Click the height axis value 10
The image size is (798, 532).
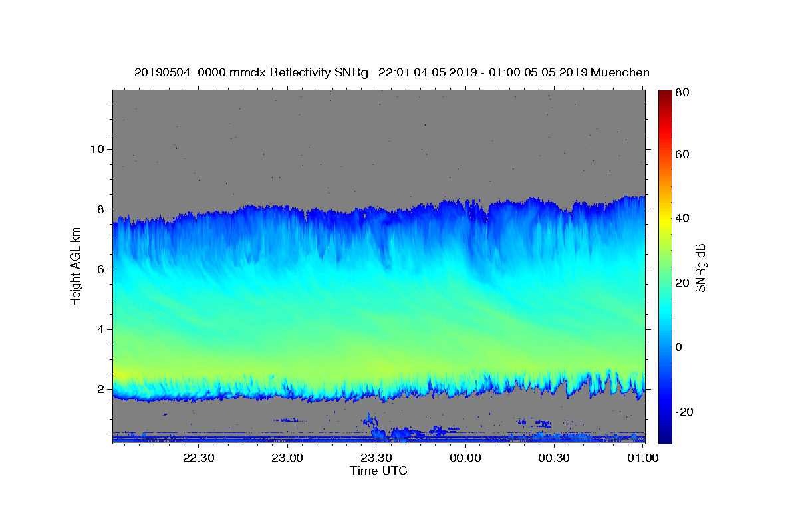pyautogui.click(x=96, y=149)
